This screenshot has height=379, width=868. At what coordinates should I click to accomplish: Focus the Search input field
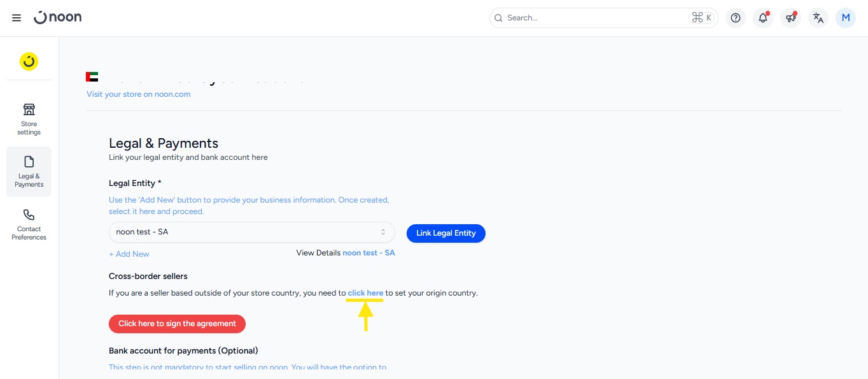pos(596,18)
